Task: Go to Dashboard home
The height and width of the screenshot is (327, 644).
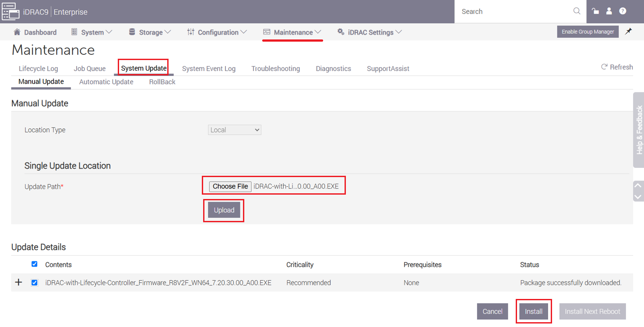Action: (x=35, y=32)
